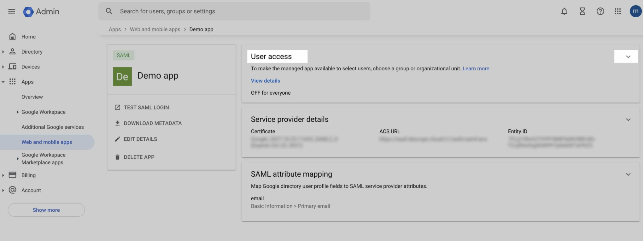Viewport: 644px width, 241px height.
Task: Open the tasks hourglass icon
Action: coord(582,11)
